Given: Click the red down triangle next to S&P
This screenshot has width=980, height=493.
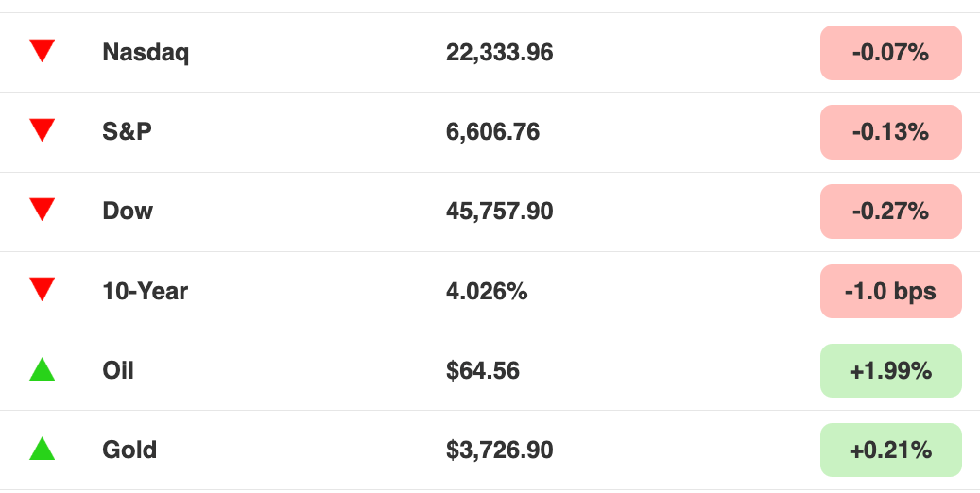Looking at the screenshot, I should (42, 130).
